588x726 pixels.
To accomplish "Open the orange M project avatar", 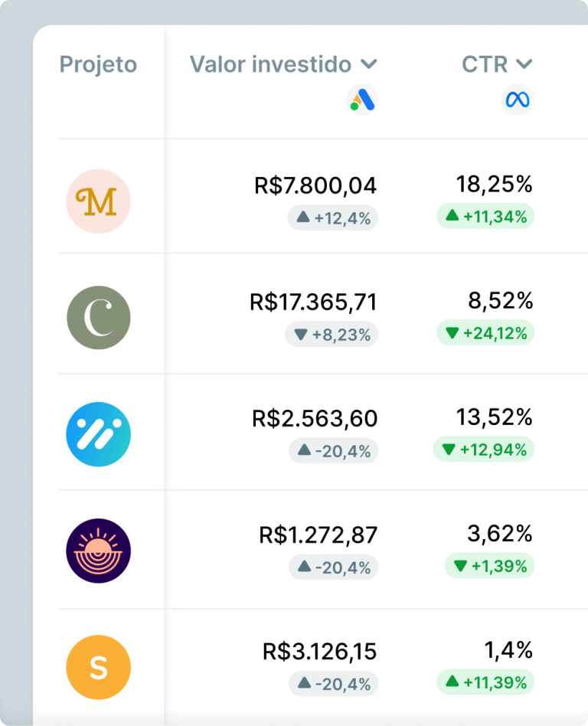I will [x=99, y=201].
